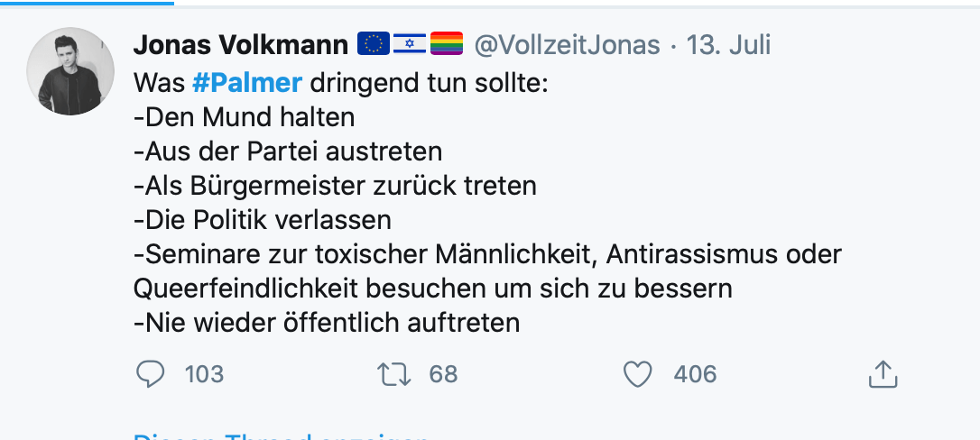Click the reply speech bubble icon
The height and width of the screenshot is (440, 980).
point(151,374)
